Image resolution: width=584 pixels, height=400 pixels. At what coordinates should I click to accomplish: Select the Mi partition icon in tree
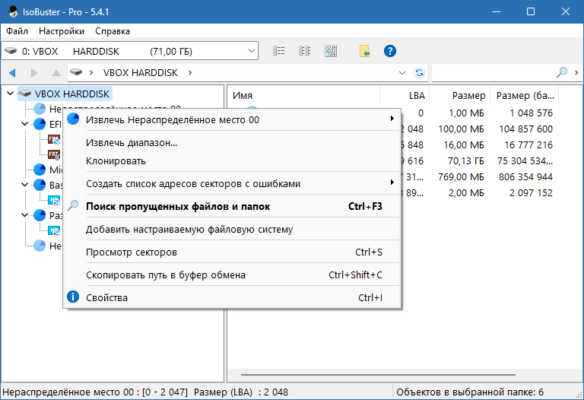click(39, 170)
